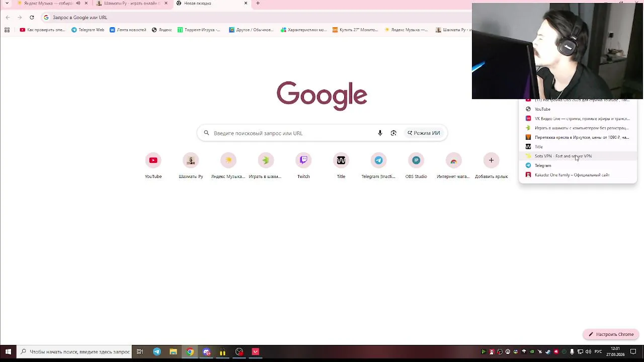644x362 pixels.
Task: Select Title entry in dropdown list
Action: (x=578, y=147)
